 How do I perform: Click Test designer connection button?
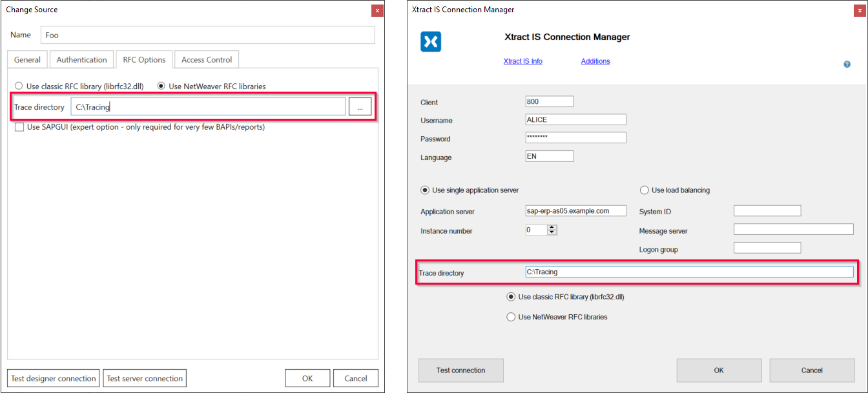click(54, 378)
